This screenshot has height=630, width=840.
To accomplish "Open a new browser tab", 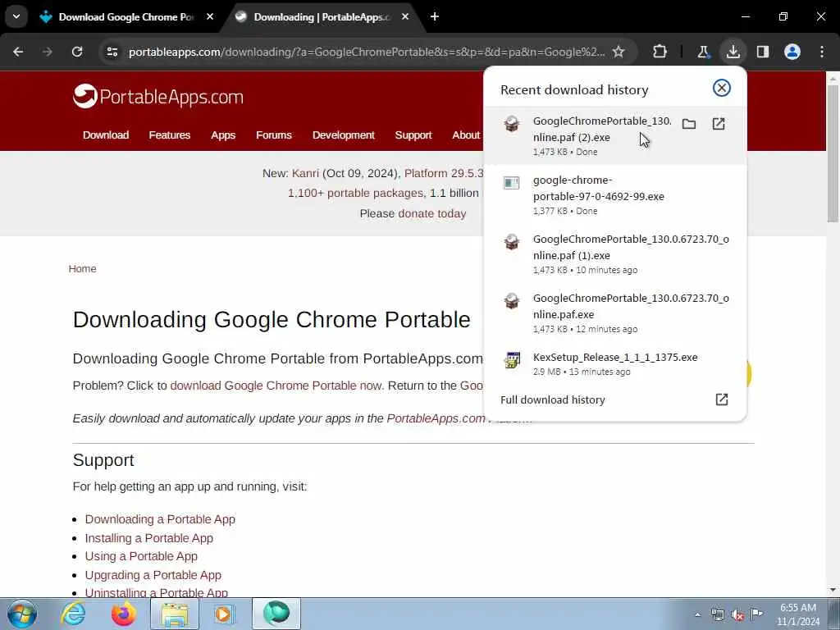I will 435,17.
